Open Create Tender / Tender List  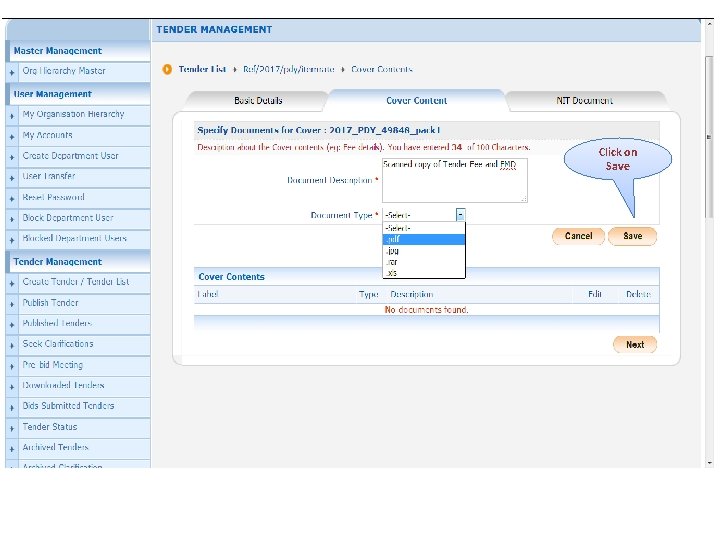(x=76, y=281)
